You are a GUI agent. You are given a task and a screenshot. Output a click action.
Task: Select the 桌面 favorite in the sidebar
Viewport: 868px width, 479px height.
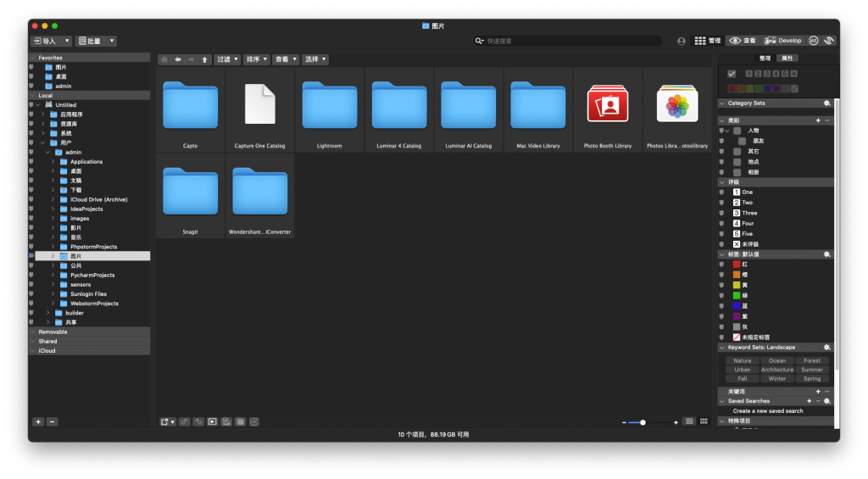pyautogui.click(x=61, y=77)
